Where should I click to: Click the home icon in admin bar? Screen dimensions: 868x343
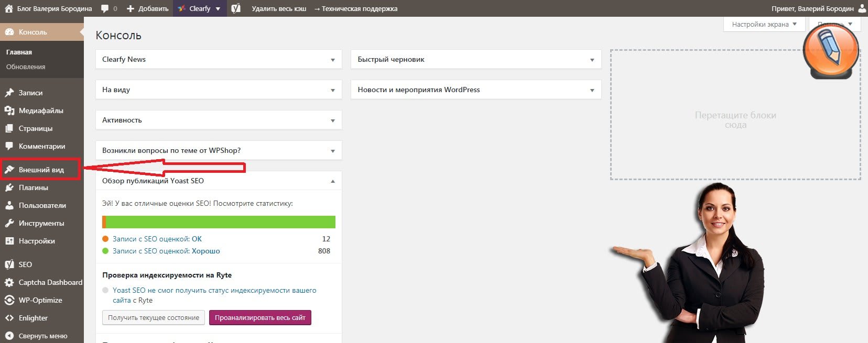pos(8,8)
